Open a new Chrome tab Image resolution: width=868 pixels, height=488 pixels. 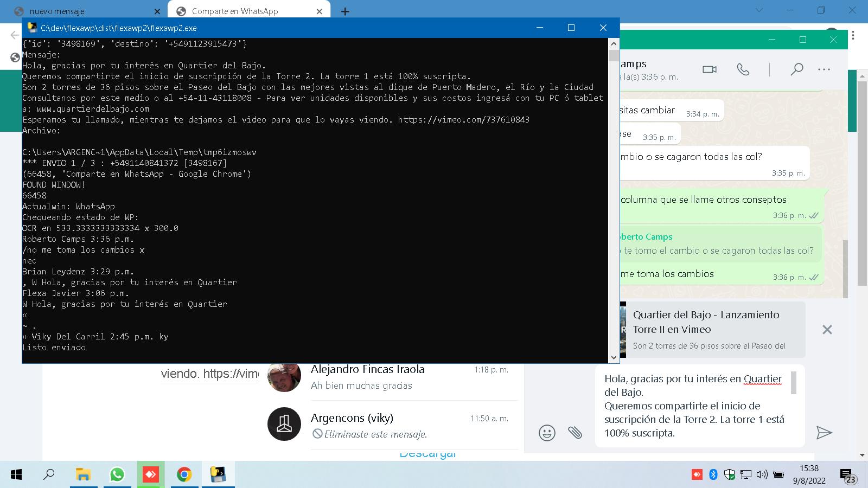[x=345, y=11]
